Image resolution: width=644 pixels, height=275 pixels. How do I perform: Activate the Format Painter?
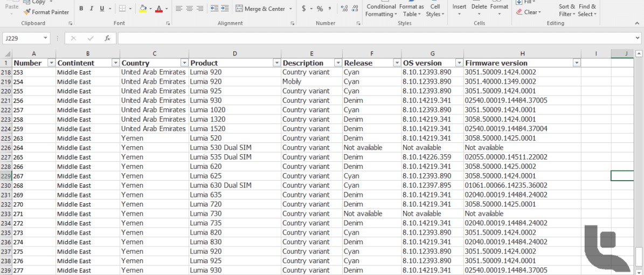46,12
